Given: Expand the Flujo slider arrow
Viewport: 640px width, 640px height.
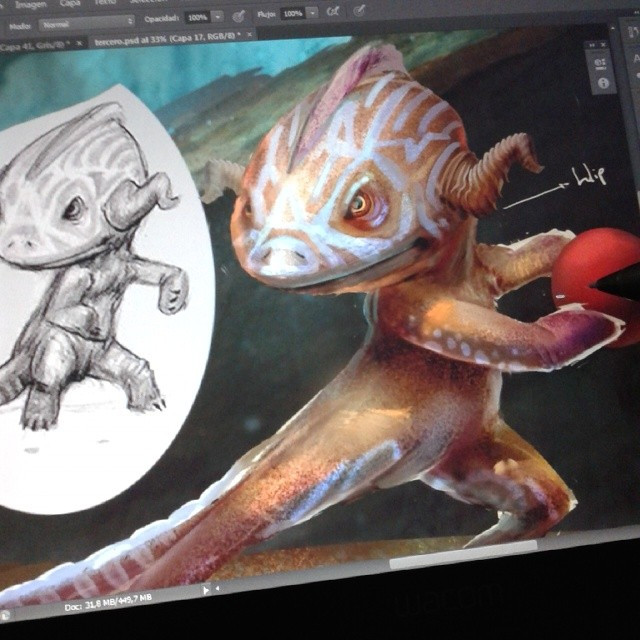Looking at the screenshot, I should 312,13.
